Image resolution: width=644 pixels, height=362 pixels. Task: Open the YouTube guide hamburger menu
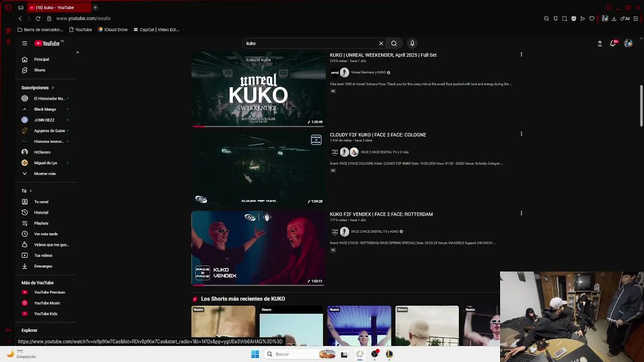pos(24,43)
